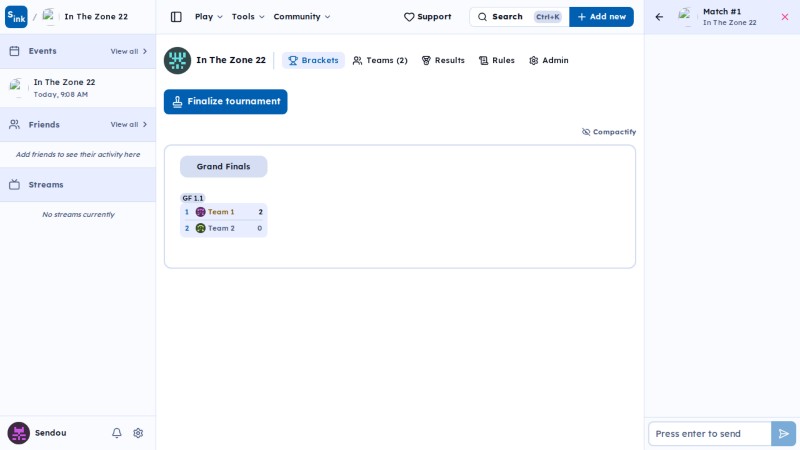
Task: Open the Streams section header
Action: click(x=78, y=185)
